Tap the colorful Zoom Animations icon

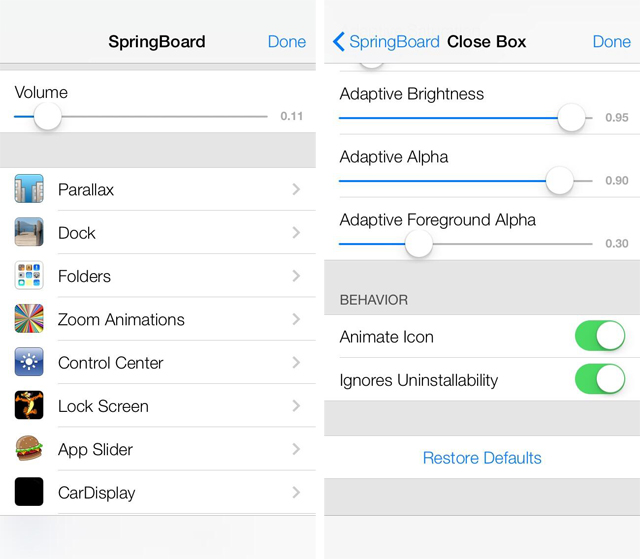click(x=29, y=319)
